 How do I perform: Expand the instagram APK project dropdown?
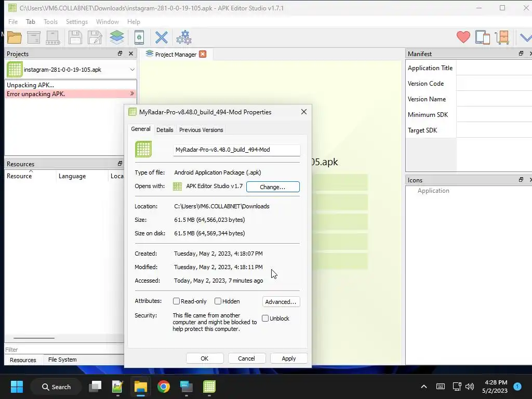132,70
